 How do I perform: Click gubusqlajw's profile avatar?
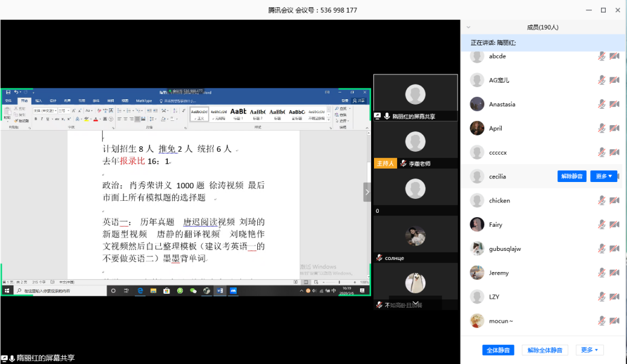(x=477, y=249)
